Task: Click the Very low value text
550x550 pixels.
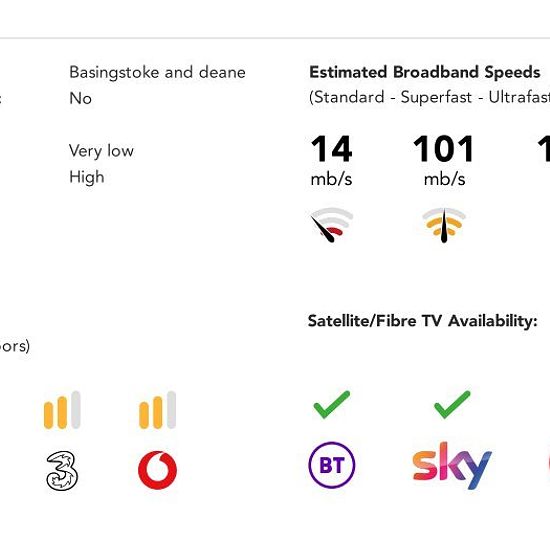Action: pos(101,151)
